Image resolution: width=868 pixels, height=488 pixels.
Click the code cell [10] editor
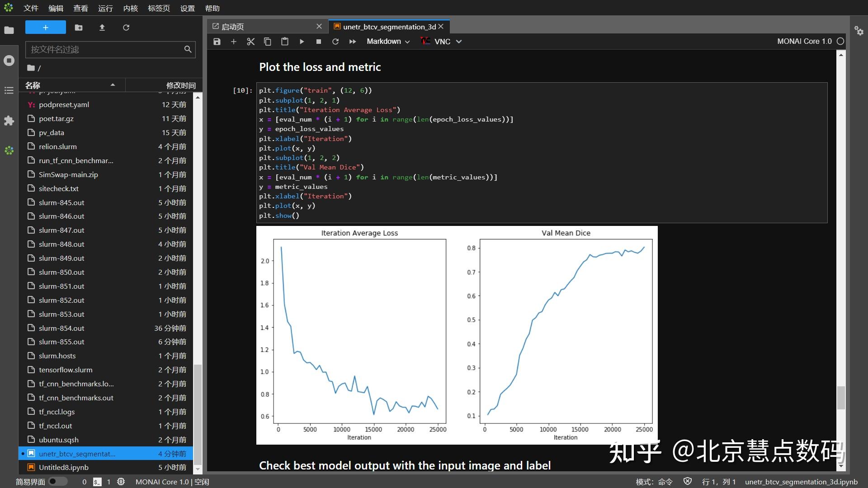click(542, 153)
